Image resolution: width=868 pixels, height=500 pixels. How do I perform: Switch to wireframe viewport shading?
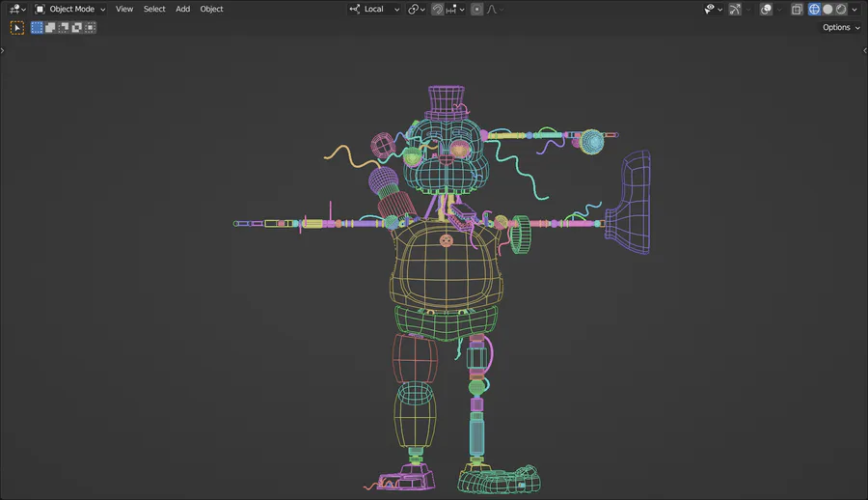pyautogui.click(x=814, y=9)
